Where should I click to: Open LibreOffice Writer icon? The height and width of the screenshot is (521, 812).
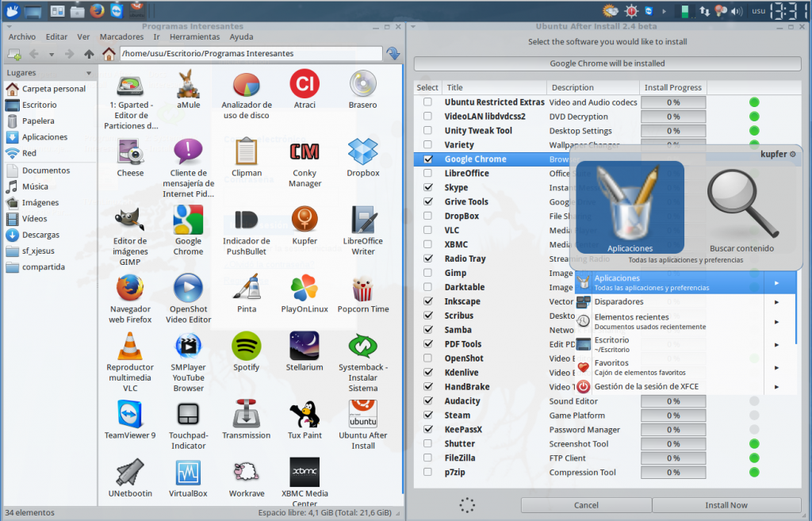[x=362, y=220]
